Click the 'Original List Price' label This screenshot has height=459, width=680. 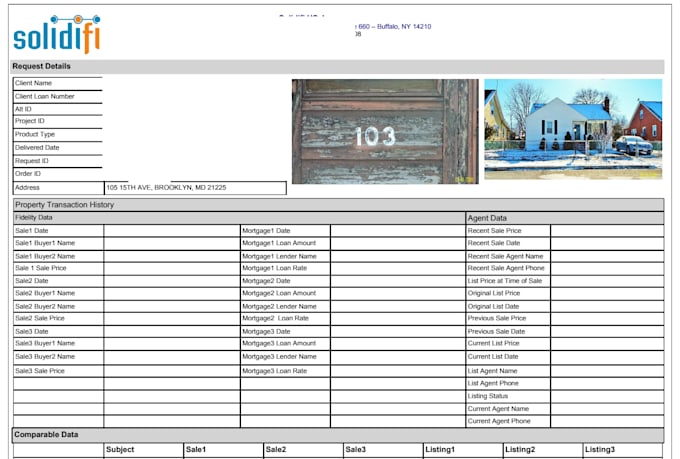pos(494,293)
